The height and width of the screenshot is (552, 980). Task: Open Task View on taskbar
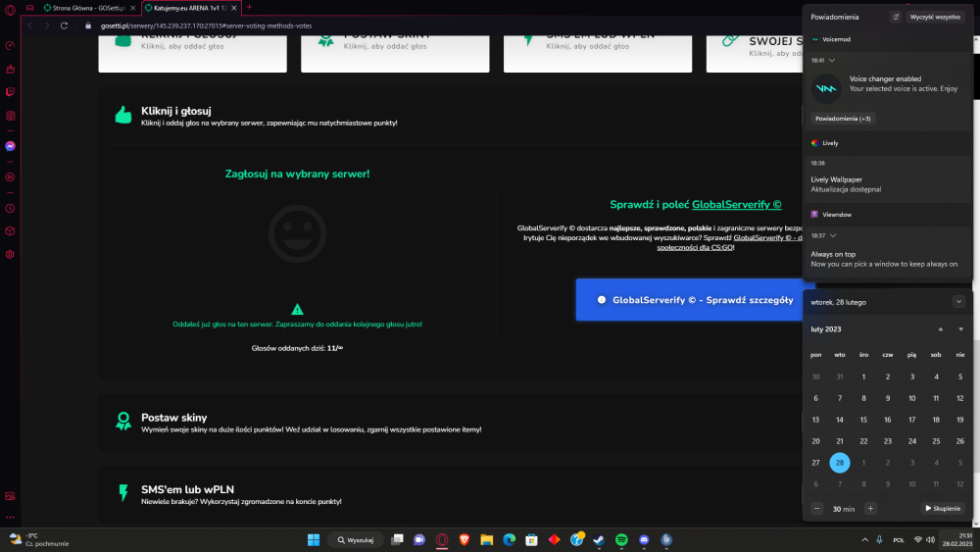(397, 539)
